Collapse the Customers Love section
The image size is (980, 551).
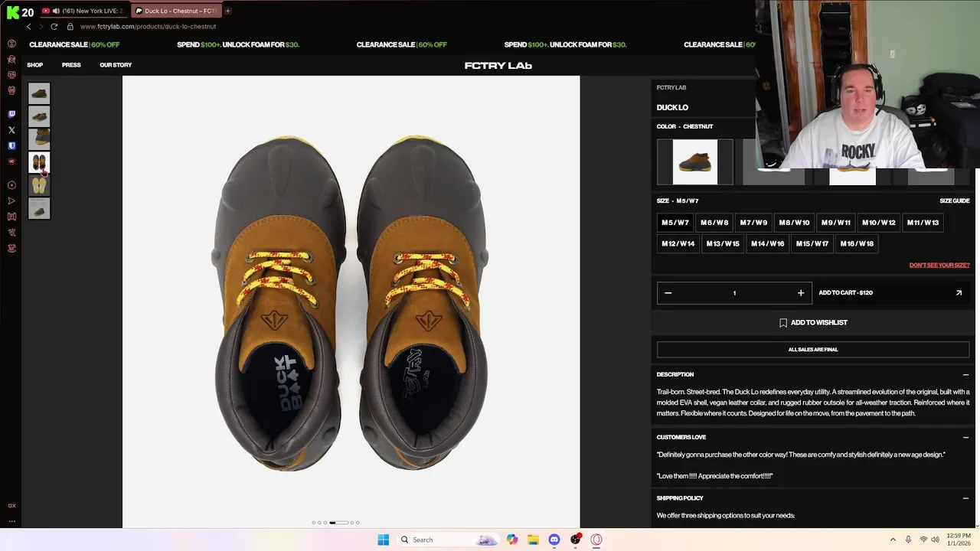(x=965, y=438)
